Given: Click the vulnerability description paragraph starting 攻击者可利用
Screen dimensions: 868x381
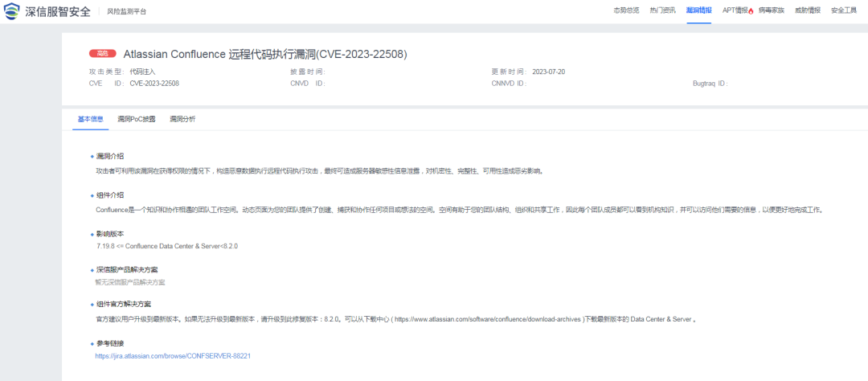Looking at the screenshot, I should tap(320, 171).
